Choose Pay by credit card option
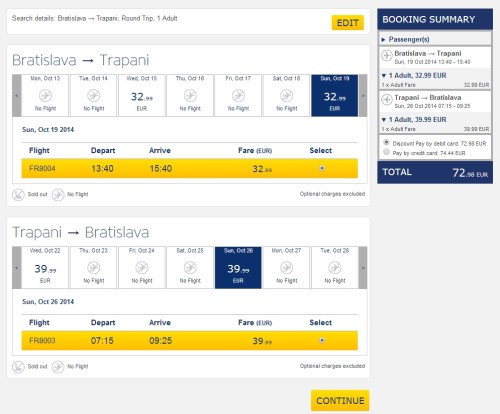The width and height of the screenshot is (500, 414). (386, 152)
